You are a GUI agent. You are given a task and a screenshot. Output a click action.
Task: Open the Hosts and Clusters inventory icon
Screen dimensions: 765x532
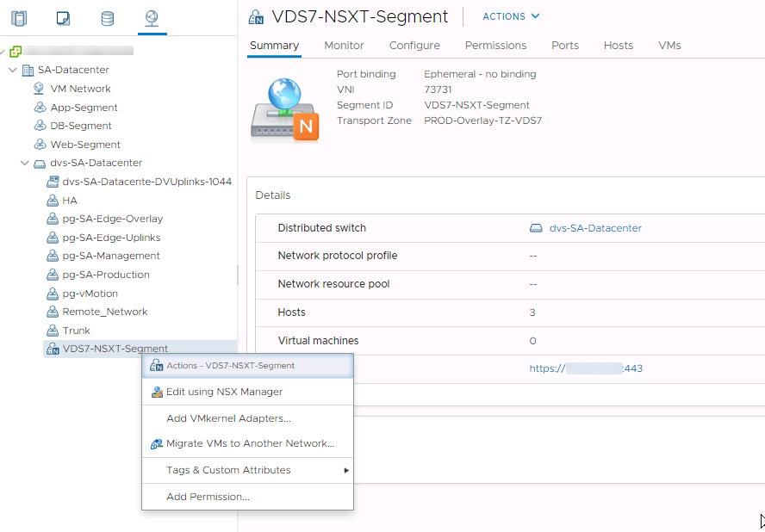[x=19, y=18]
